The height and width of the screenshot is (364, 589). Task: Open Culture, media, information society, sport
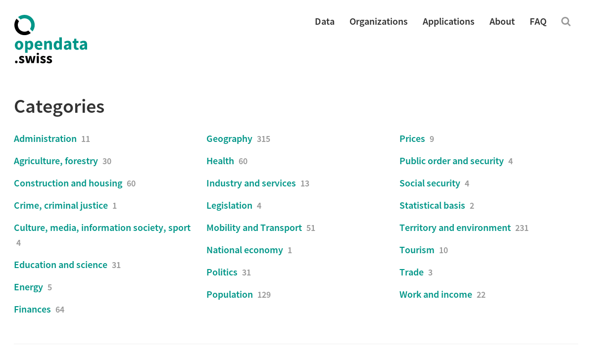(x=102, y=228)
